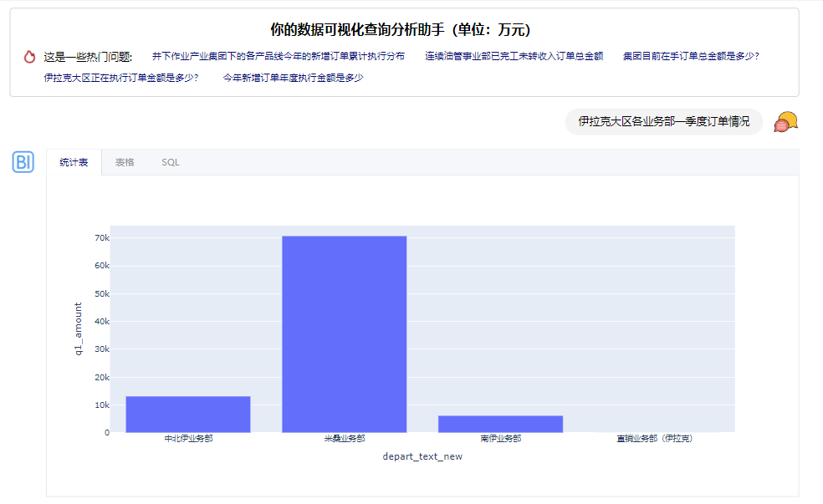Screen dimensions: 823x504
Task: Click the 40k y-axis tick label
Action: pos(102,322)
